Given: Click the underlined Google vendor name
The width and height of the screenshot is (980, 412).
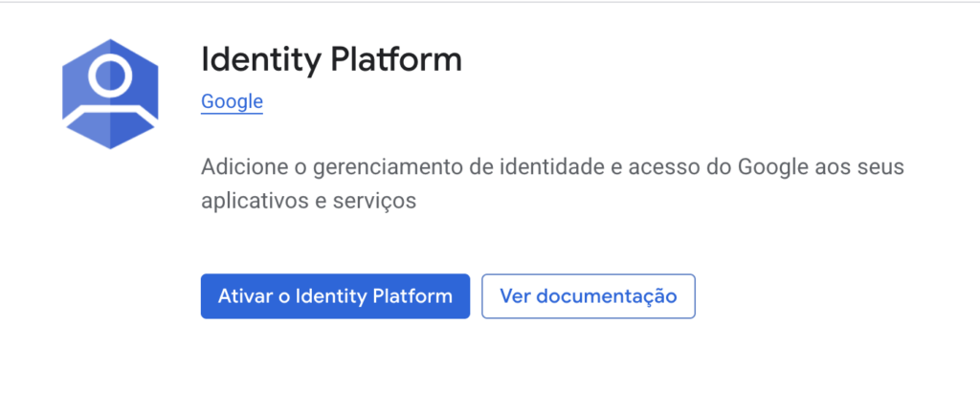Looking at the screenshot, I should tap(232, 101).
